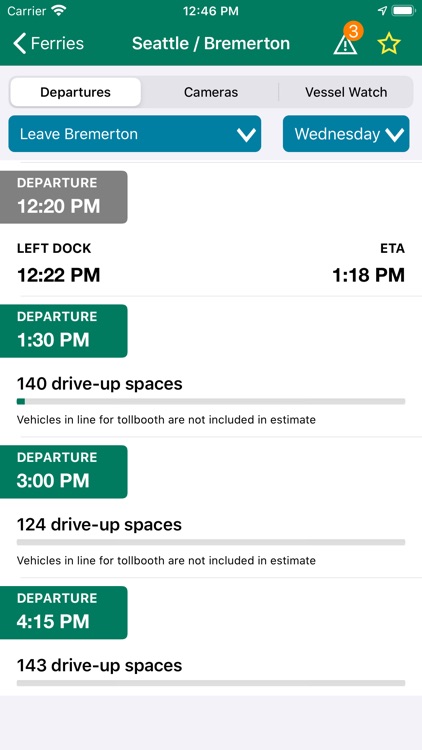Tap the 12:20 PM departed sailing block
The image size is (422, 750).
[64, 197]
